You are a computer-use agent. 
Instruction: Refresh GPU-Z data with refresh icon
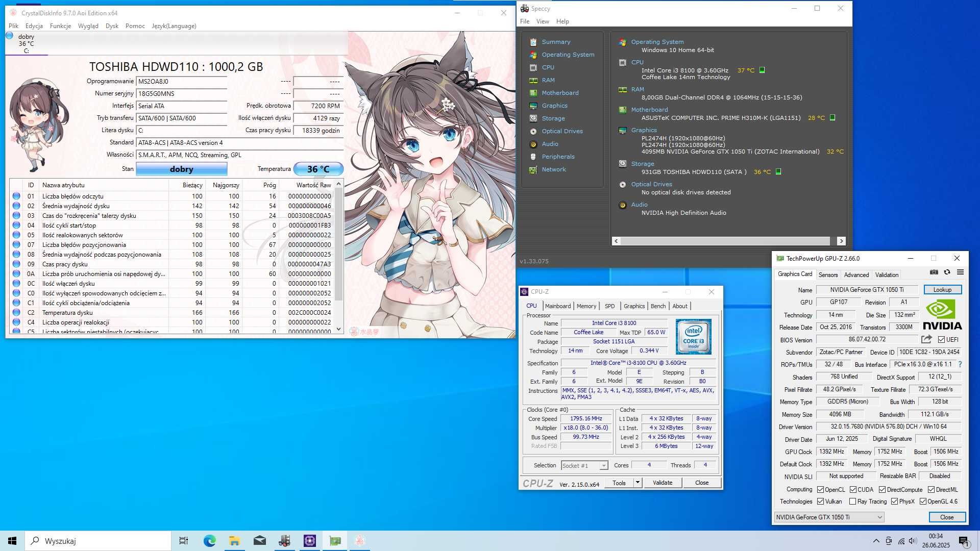[947, 272]
